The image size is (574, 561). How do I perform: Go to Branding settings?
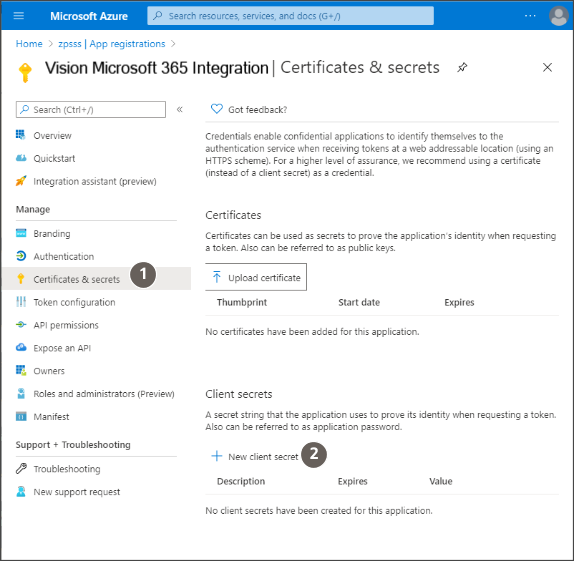(x=52, y=234)
